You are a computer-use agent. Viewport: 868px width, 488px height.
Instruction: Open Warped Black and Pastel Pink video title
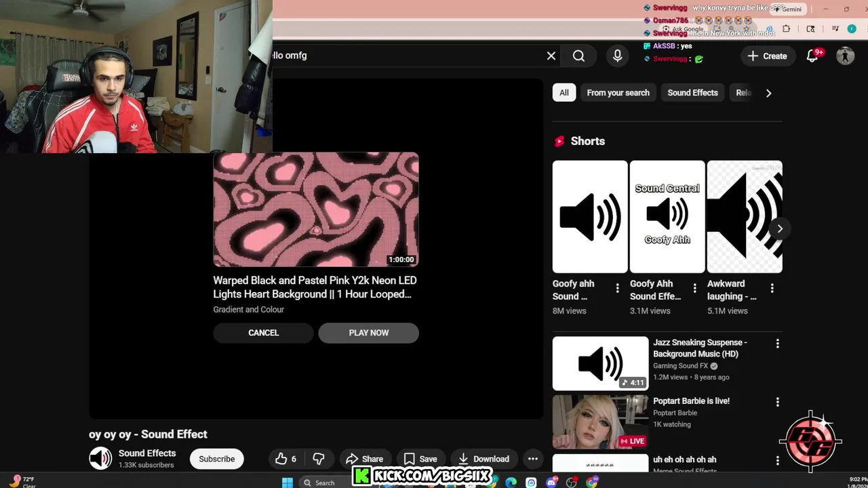[315, 287]
